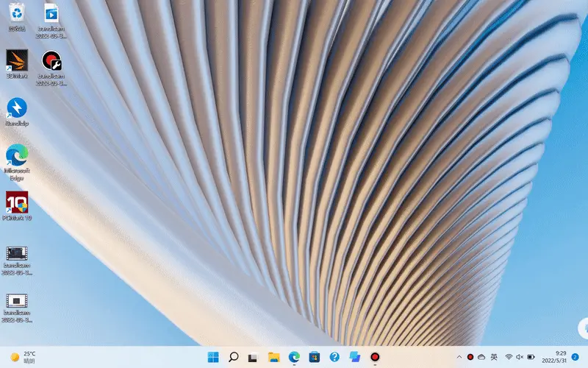Image resolution: width=588 pixels, height=368 pixels.
Task: Toggle the input language indicator 英
Action: point(494,357)
